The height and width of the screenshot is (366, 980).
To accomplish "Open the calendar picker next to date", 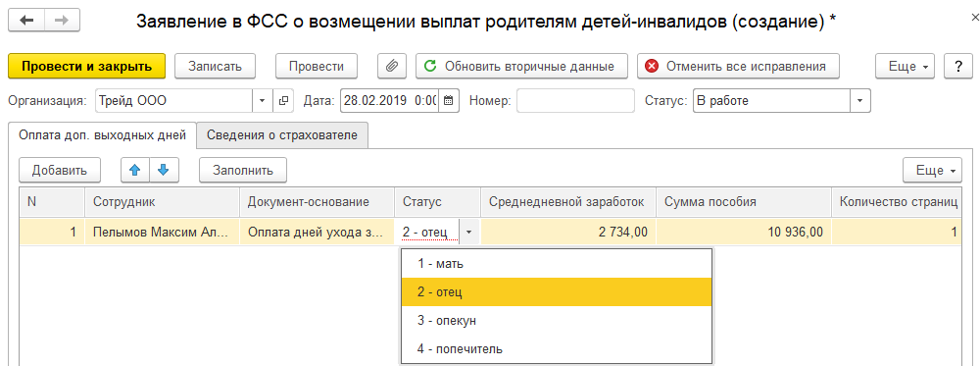I will click(449, 100).
